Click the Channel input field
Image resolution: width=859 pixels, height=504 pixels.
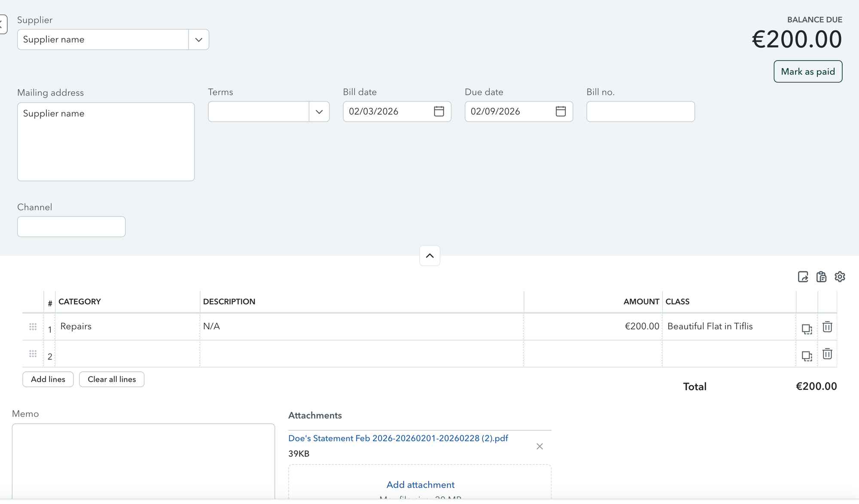(71, 227)
